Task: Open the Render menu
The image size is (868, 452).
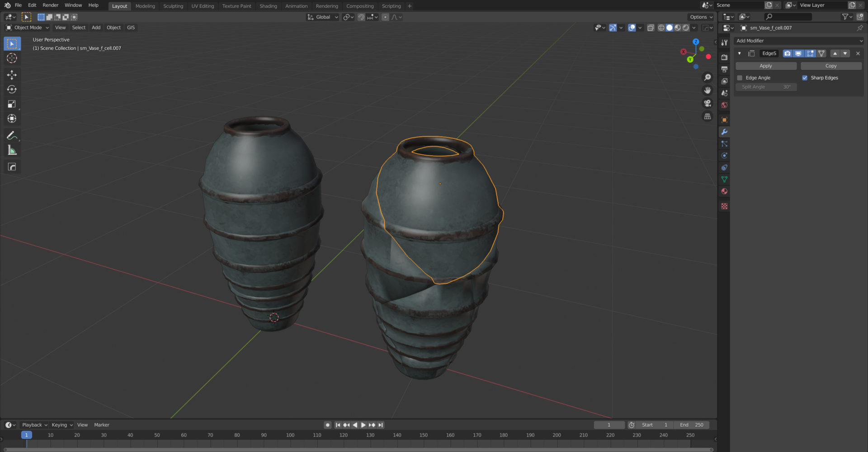Action: [50, 5]
